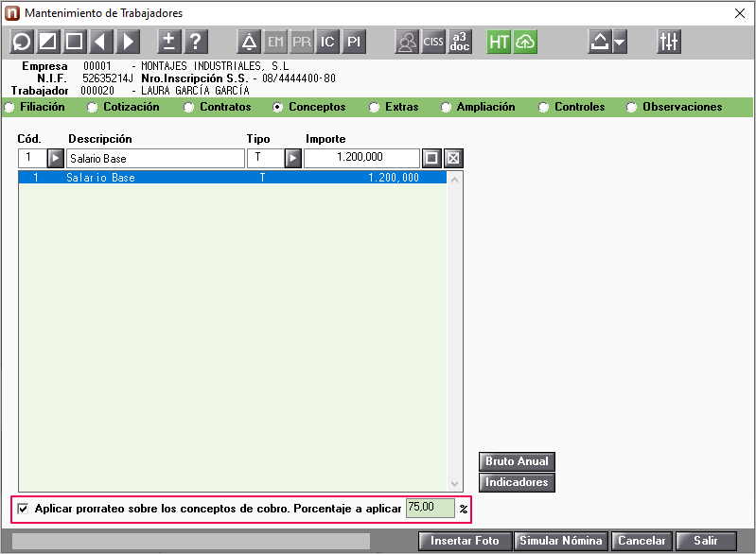Select the Filiación radio option

[x=10, y=108]
